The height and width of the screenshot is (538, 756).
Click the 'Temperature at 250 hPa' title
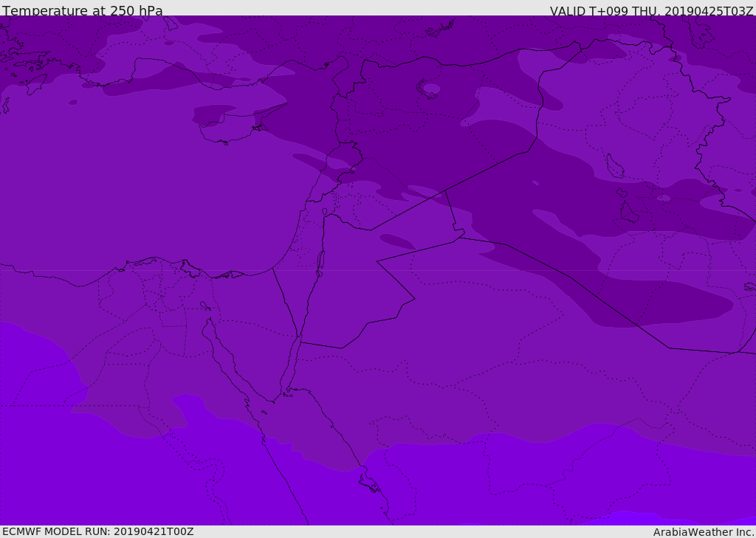(82, 11)
